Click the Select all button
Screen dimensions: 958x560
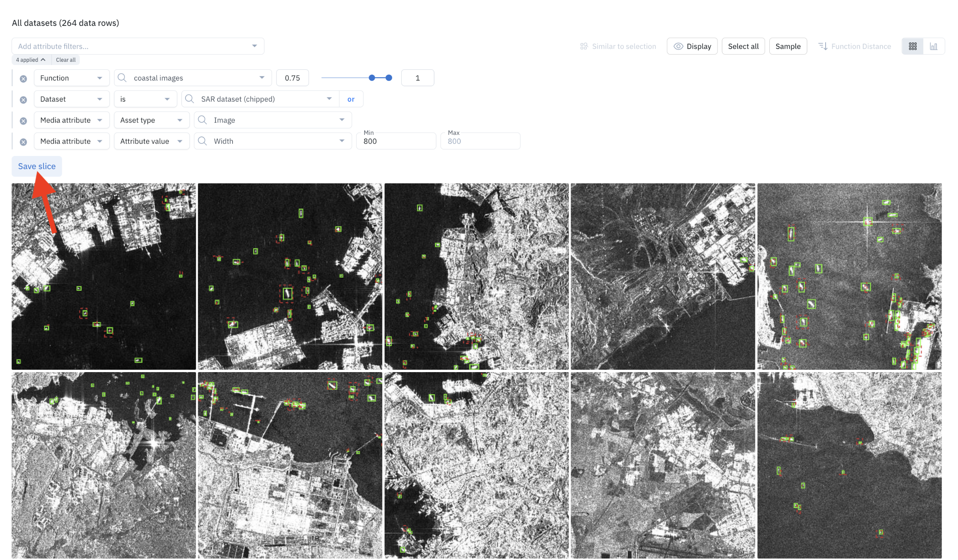[x=743, y=46]
